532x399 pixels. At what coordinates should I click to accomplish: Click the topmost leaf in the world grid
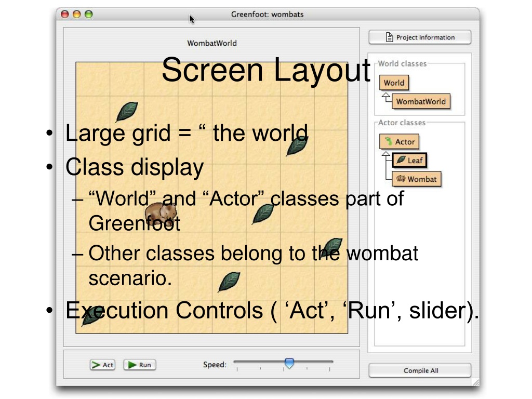(127, 112)
